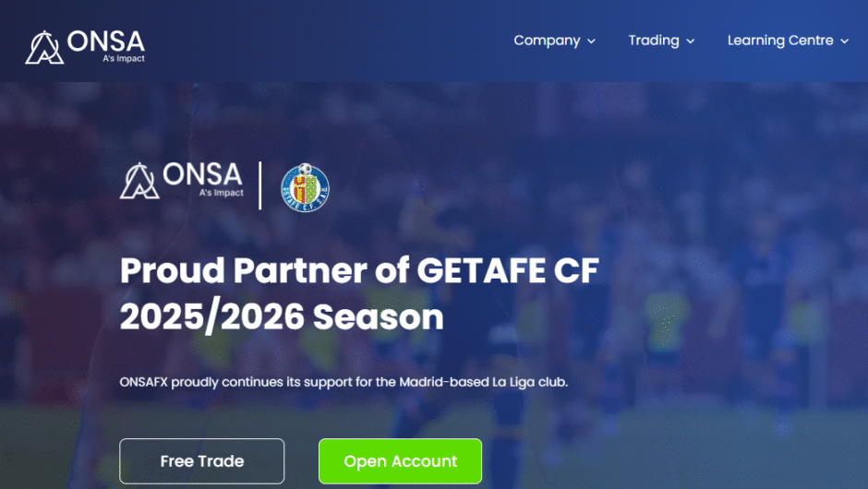Click the ONSAFX La Liga support description text

(344, 382)
